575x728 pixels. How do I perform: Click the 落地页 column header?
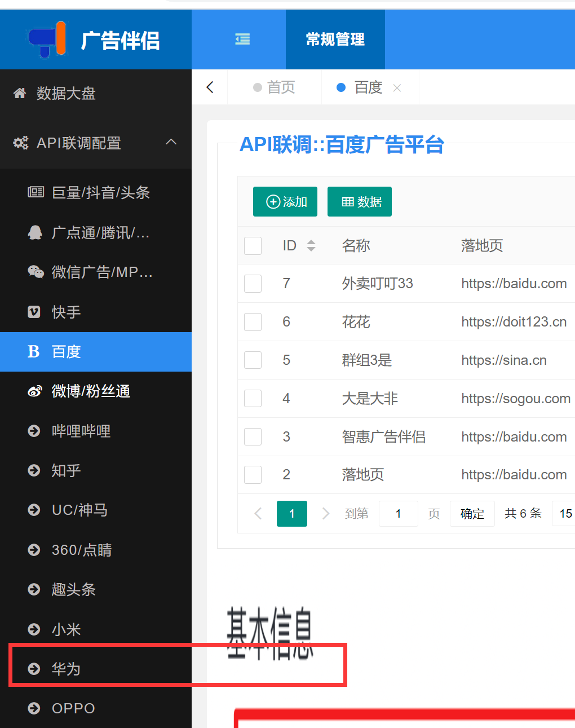click(482, 245)
